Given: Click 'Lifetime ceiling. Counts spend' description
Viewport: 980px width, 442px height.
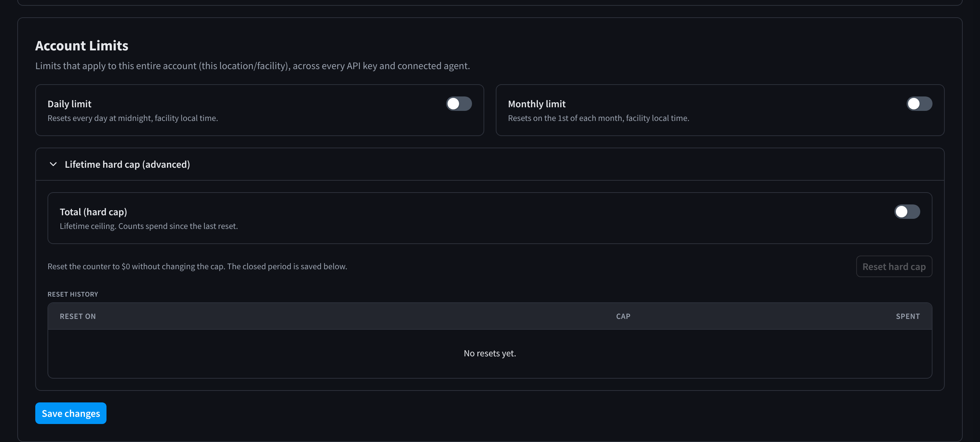Looking at the screenshot, I should 149,226.
